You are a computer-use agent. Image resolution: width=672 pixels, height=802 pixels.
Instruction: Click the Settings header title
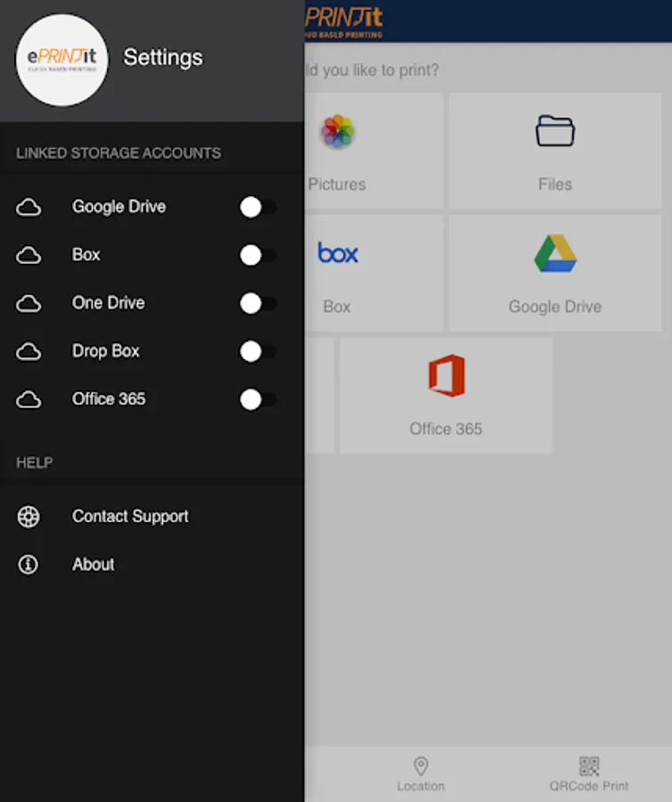(163, 58)
